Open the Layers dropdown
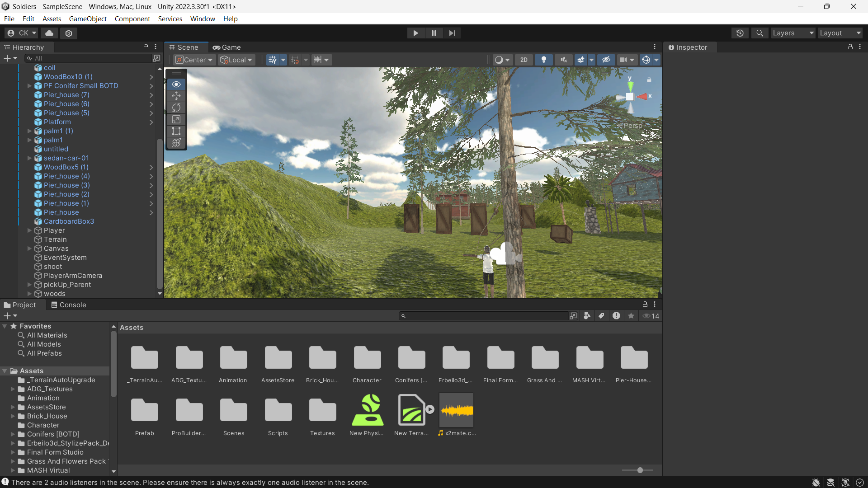Viewport: 868px width, 488px height. click(793, 33)
